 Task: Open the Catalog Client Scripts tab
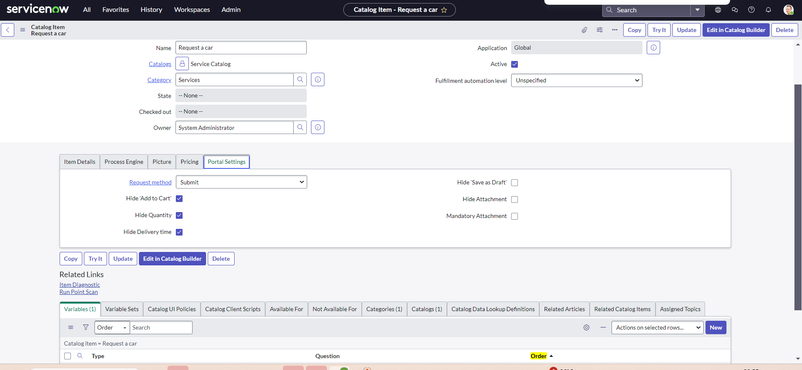click(x=233, y=309)
